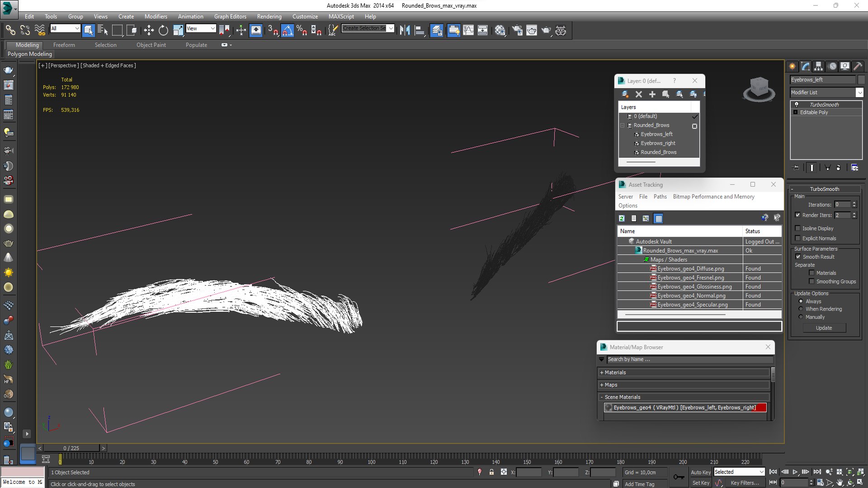
Task: Enable Isoline Display checkbox
Action: tap(797, 228)
